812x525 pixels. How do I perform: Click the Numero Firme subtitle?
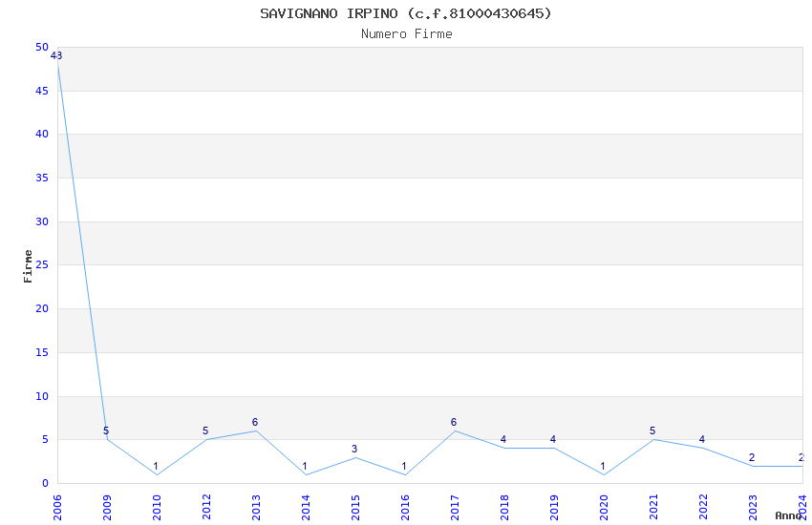(406, 34)
